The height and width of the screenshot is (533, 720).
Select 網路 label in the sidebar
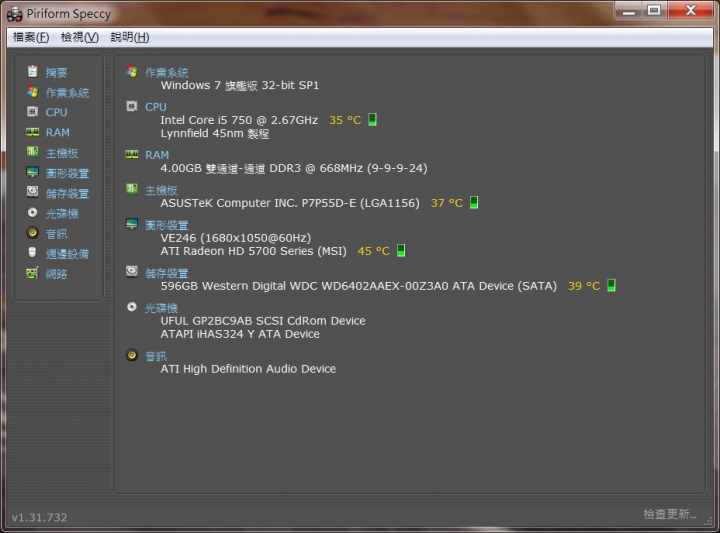[56, 274]
